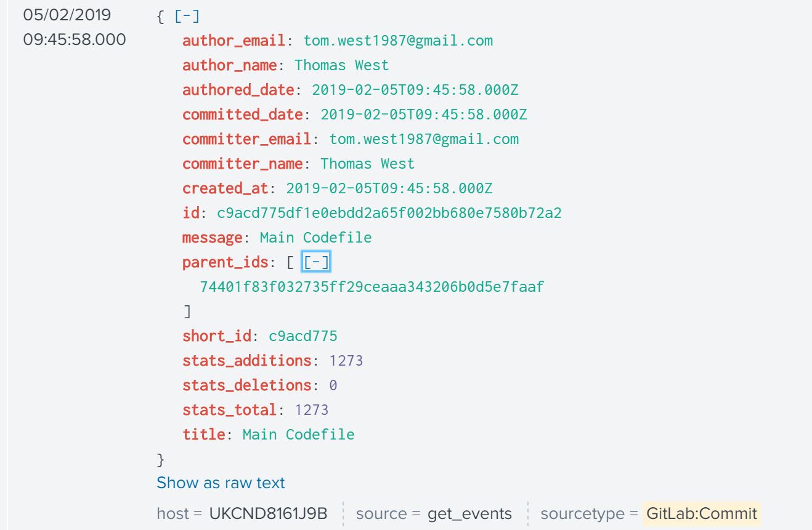This screenshot has width=812, height=530.
Task: Click the short_id value c9acd775
Action: click(x=302, y=336)
